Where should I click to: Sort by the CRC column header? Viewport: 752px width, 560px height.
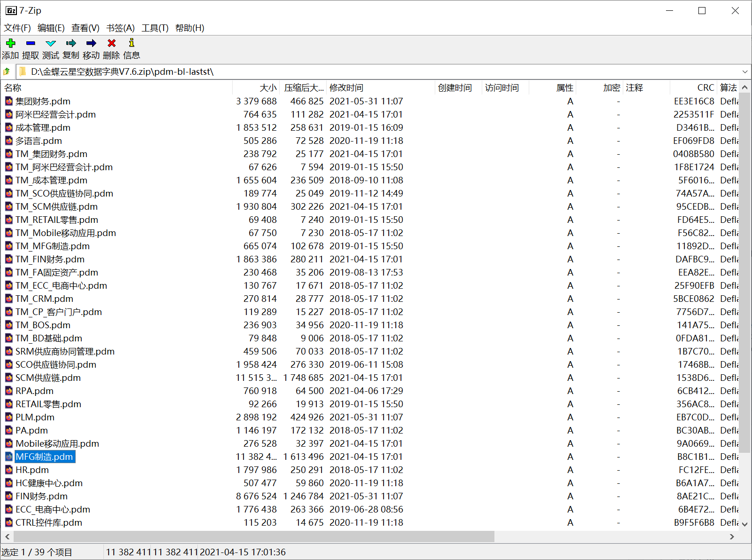click(693, 88)
